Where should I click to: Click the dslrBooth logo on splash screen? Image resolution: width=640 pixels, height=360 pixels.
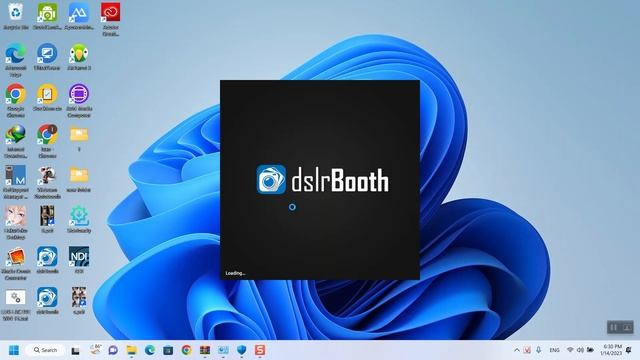click(322, 180)
